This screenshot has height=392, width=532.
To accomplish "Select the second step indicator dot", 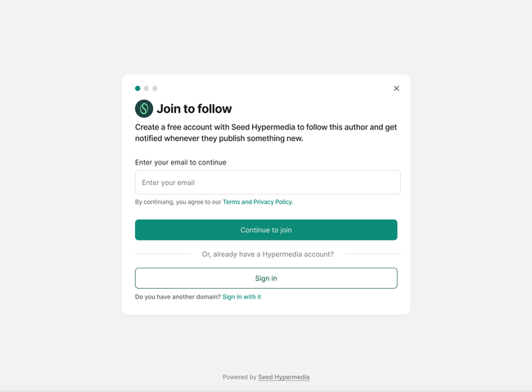I will [147, 88].
